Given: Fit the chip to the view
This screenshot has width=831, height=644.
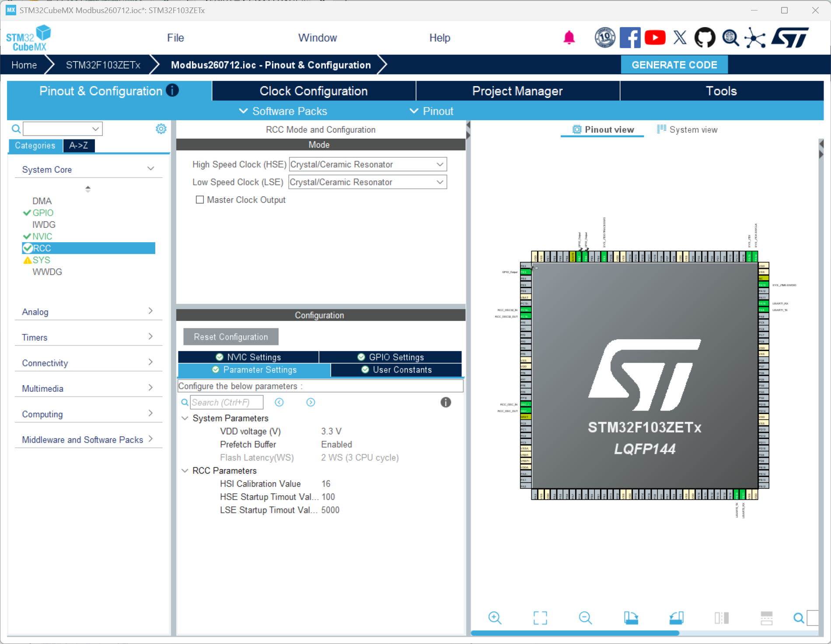Looking at the screenshot, I should click(540, 618).
